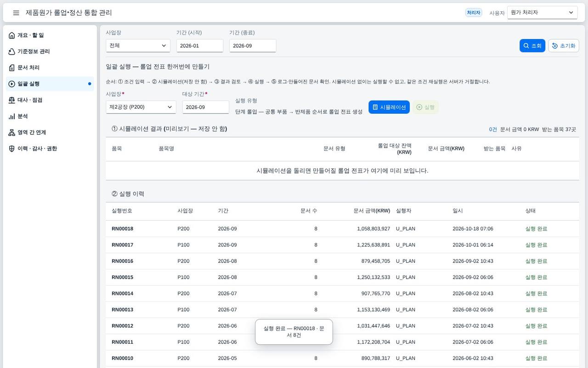
Task: Open the hamburger navigation menu
Action: (x=16, y=13)
